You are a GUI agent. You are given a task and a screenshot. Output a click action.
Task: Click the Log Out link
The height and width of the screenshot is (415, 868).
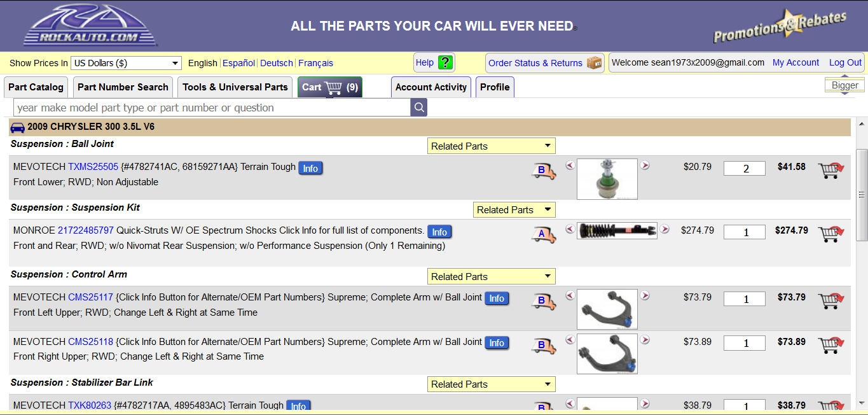(845, 62)
